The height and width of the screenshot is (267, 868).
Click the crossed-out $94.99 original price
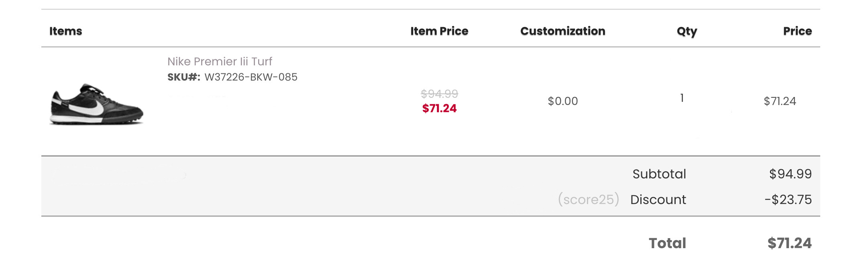439,94
